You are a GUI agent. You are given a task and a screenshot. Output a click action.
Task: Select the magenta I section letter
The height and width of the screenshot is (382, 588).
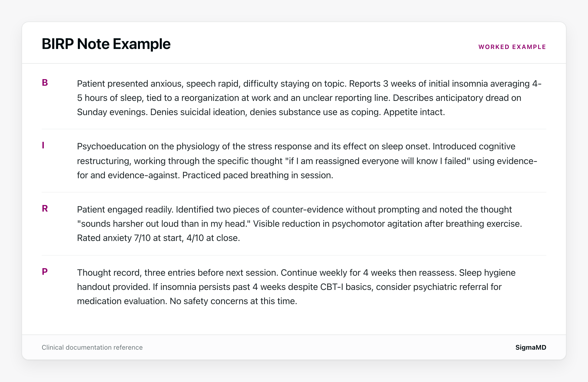43,145
